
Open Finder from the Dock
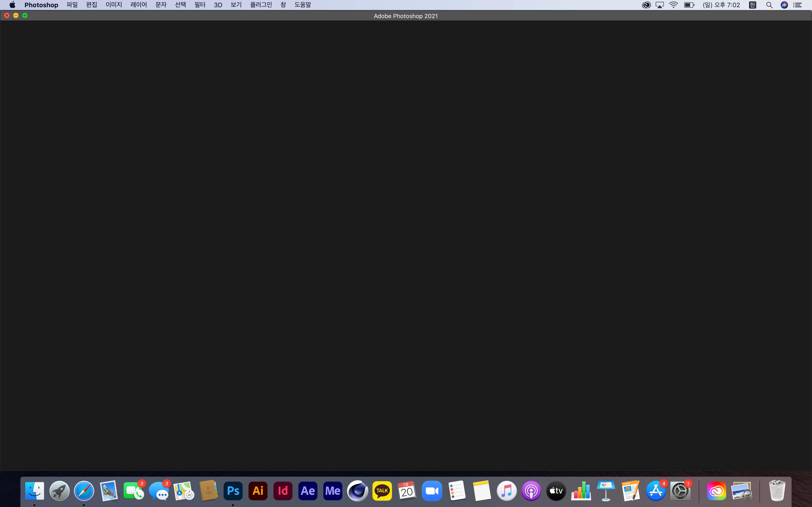click(x=35, y=491)
